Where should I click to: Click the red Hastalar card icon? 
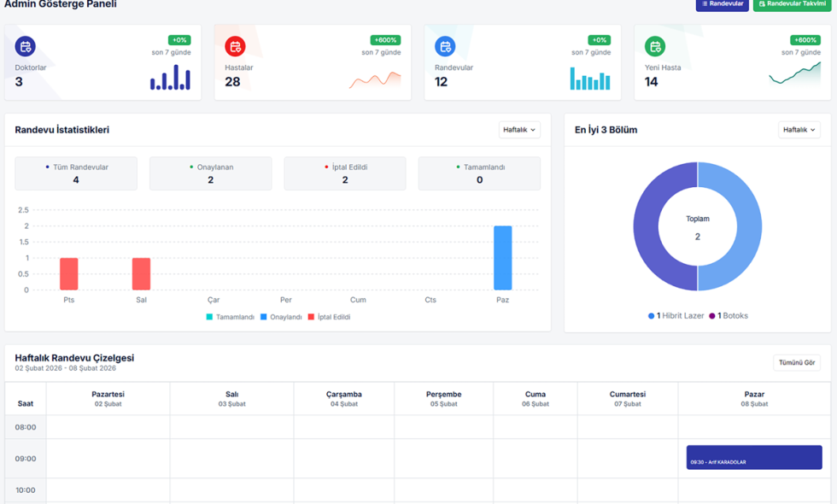[x=235, y=46]
